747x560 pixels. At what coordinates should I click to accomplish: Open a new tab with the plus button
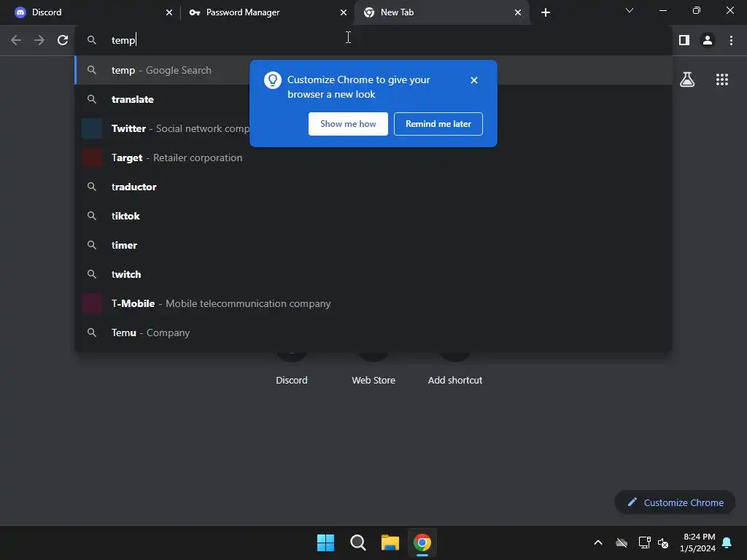[x=546, y=12]
